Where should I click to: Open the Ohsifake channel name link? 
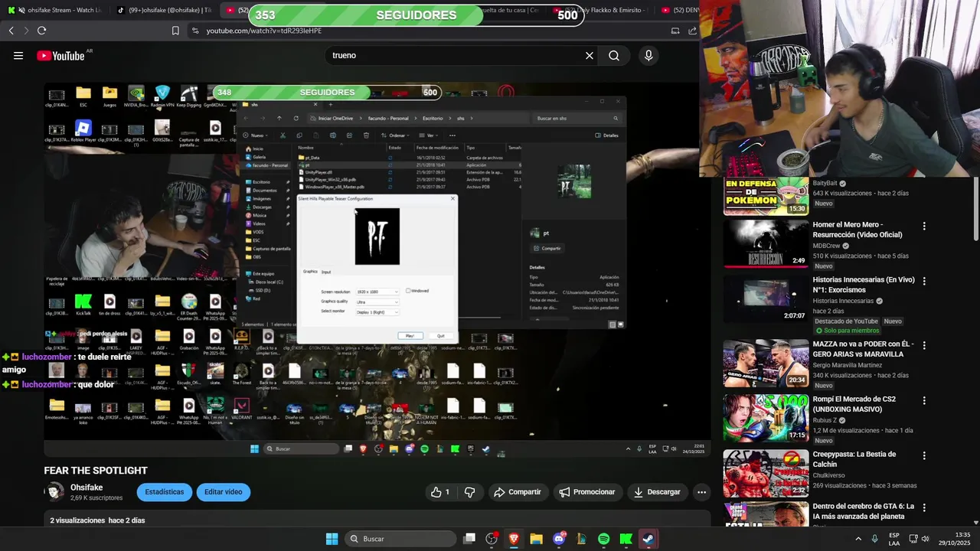point(87,487)
